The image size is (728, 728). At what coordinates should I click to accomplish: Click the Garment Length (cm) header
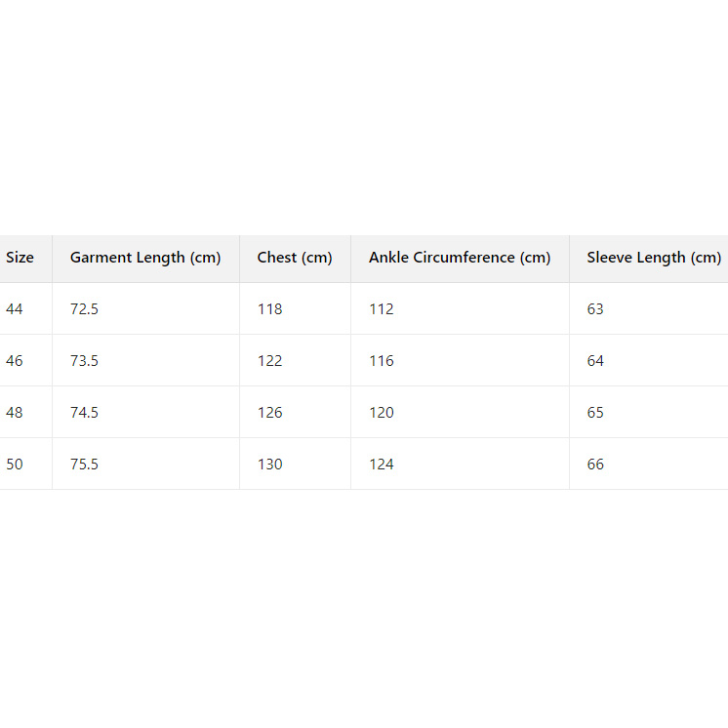click(145, 258)
